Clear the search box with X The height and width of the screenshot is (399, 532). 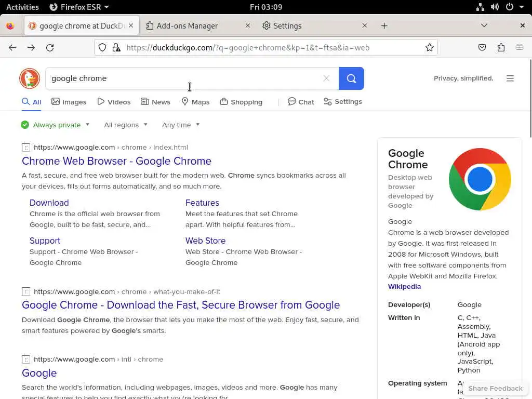pyautogui.click(x=326, y=78)
